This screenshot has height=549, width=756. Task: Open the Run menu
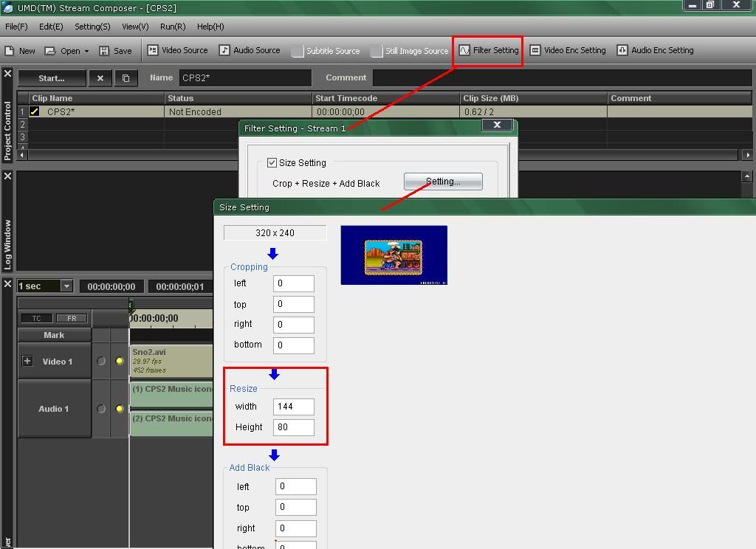(173, 27)
